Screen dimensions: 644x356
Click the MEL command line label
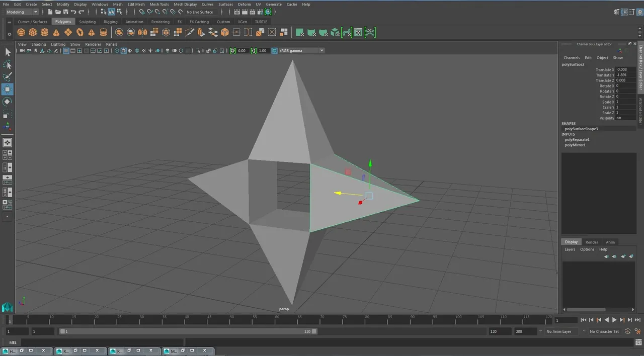[x=13, y=342]
